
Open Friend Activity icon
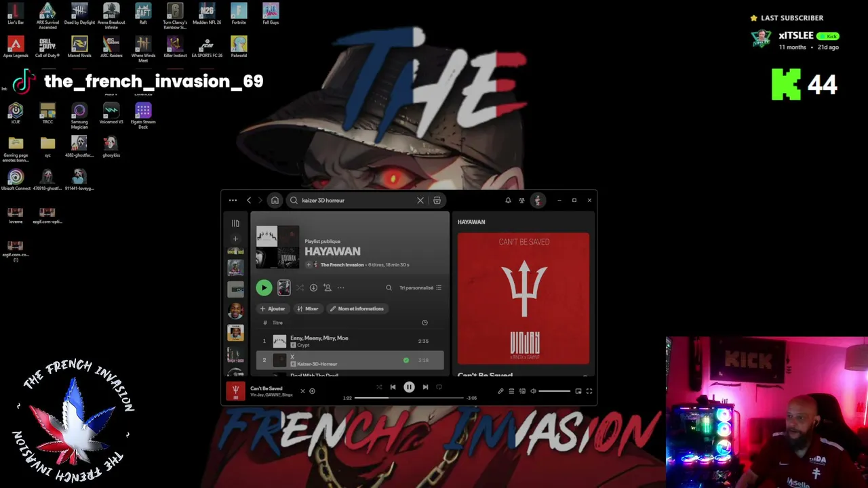coord(521,201)
